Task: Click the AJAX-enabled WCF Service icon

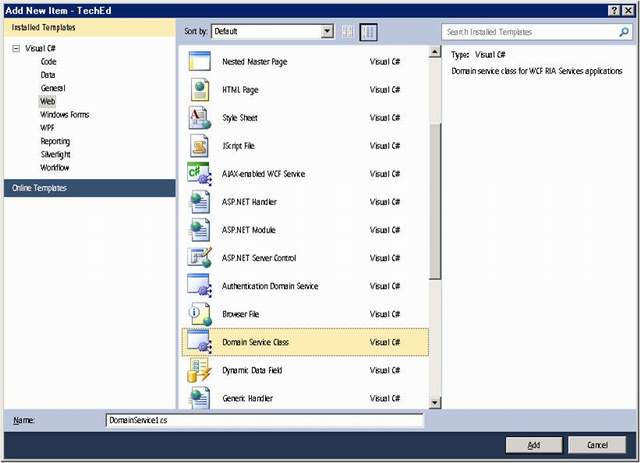Action: point(200,174)
